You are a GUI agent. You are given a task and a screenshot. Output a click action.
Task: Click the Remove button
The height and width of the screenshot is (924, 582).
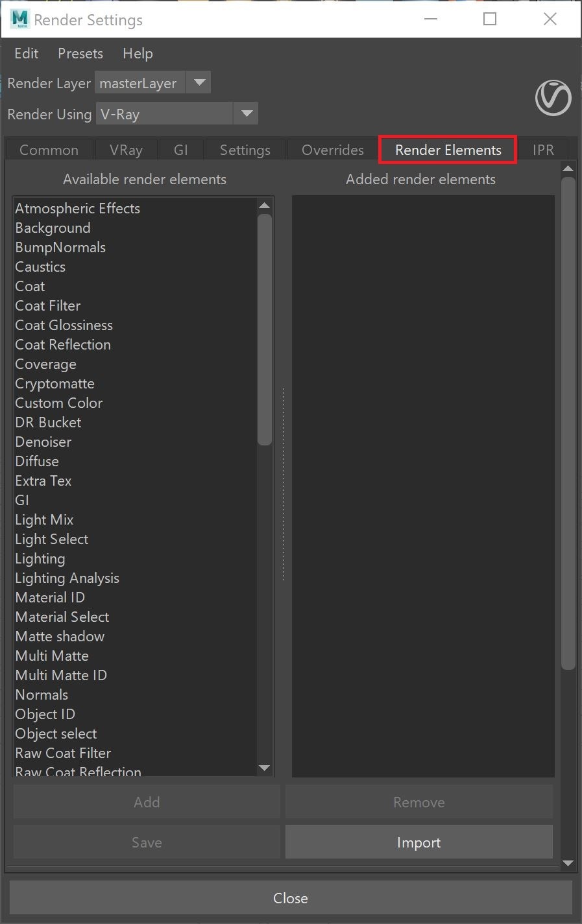coord(419,802)
